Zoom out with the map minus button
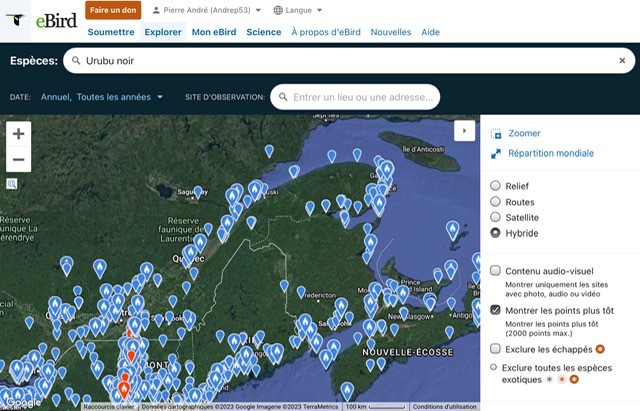The width and height of the screenshot is (640, 411). tap(19, 159)
